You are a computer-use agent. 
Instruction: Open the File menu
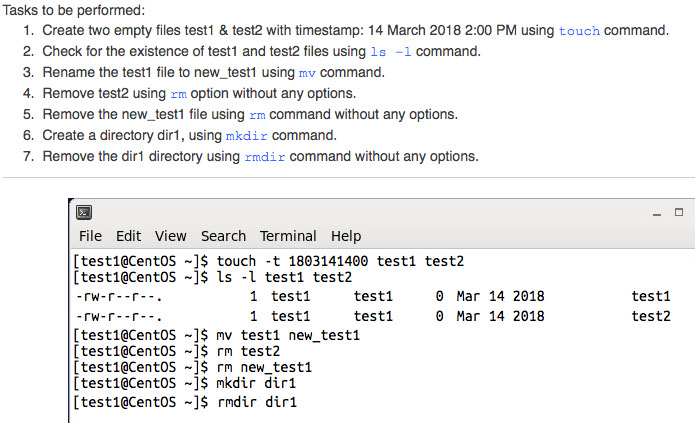click(x=90, y=236)
